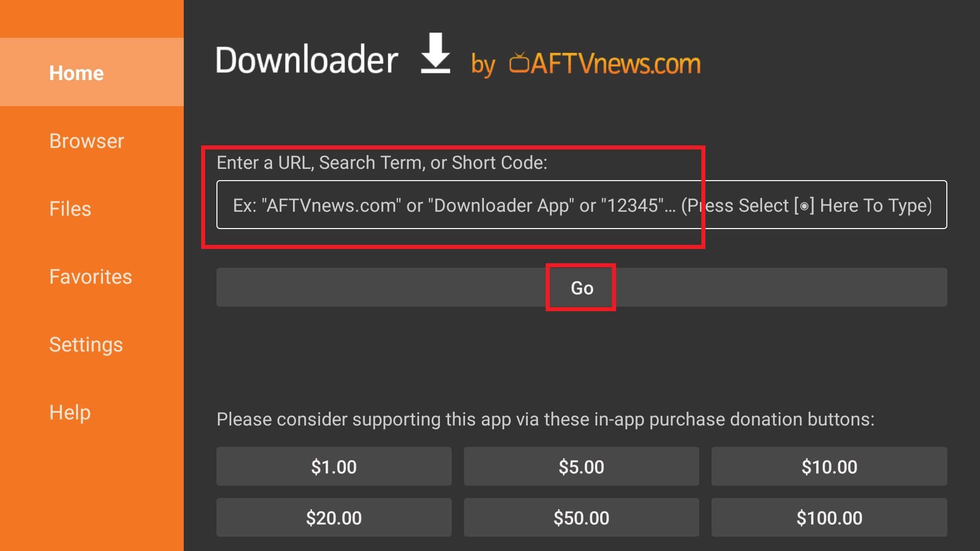Donate $1.00 via the button
The width and height of the screenshot is (980, 551).
(334, 466)
